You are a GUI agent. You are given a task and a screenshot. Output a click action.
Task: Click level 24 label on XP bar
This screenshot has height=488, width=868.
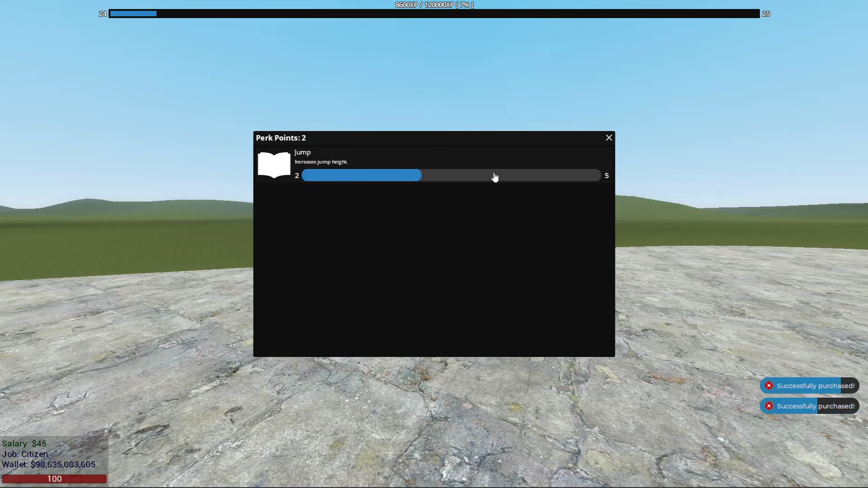tap(102, 14)
